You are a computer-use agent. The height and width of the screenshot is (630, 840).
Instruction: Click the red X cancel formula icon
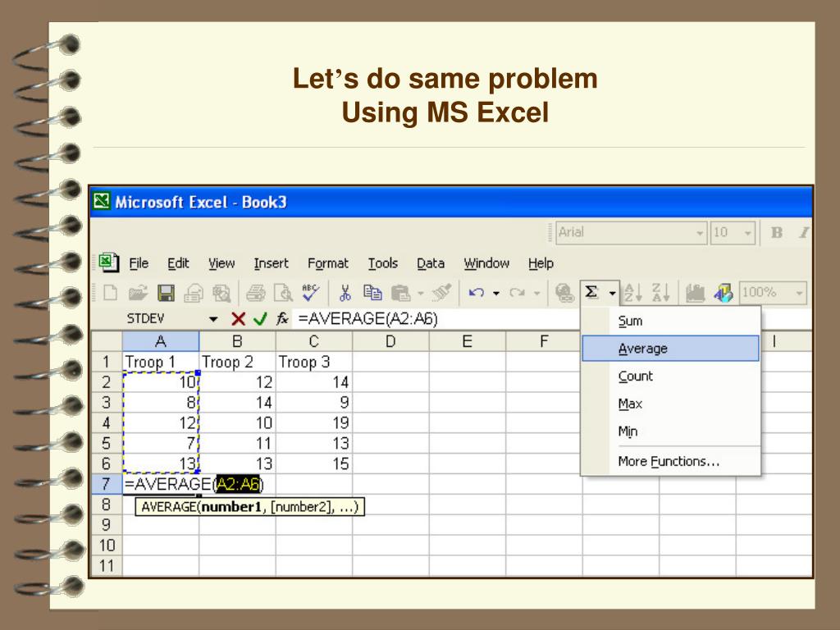click(239, 319)
